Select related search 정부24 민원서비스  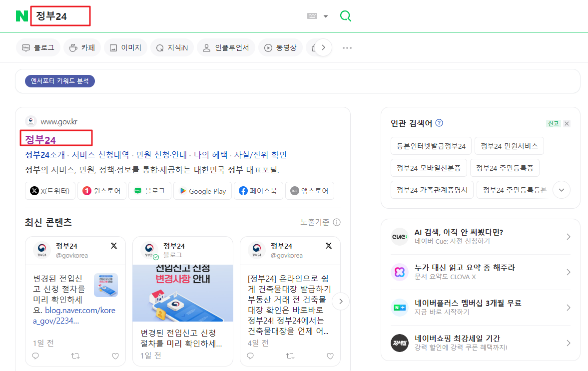coord(509,146)
